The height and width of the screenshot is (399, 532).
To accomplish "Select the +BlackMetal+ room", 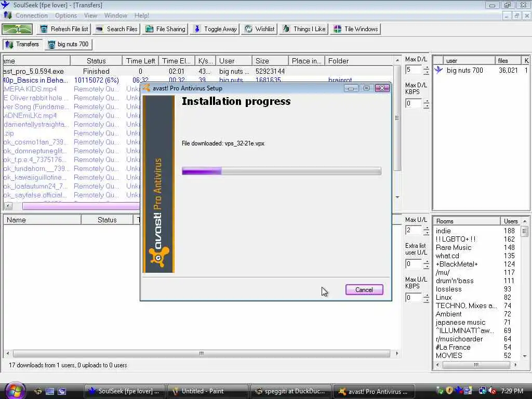I will 477,264.
